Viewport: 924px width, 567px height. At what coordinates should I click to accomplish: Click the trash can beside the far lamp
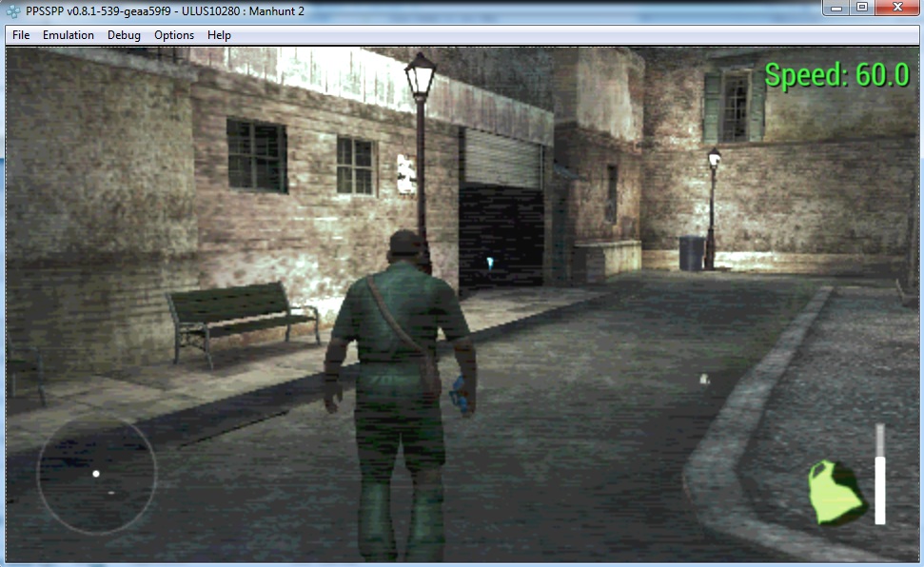(x=692, y=254)
